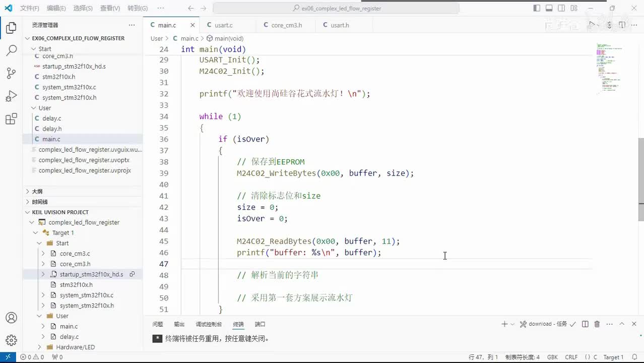The image size is (644, 363).
Task: Open complex_led_flow_register.uvoptx file
Action: [84, 160]
